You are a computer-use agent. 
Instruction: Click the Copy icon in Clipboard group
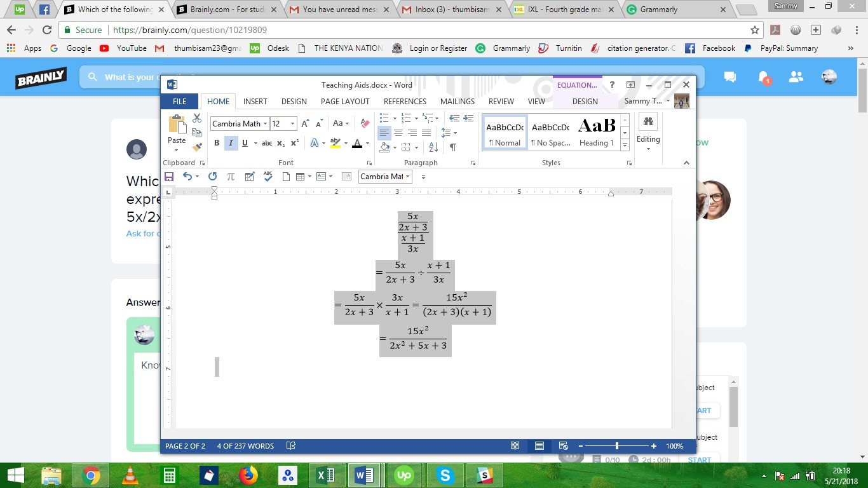pos(197,133)
